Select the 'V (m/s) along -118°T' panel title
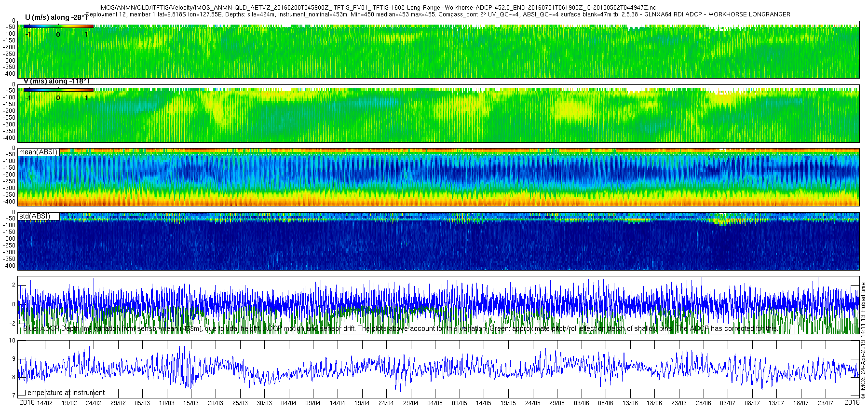868x410 pixels. tap(56, 81)
